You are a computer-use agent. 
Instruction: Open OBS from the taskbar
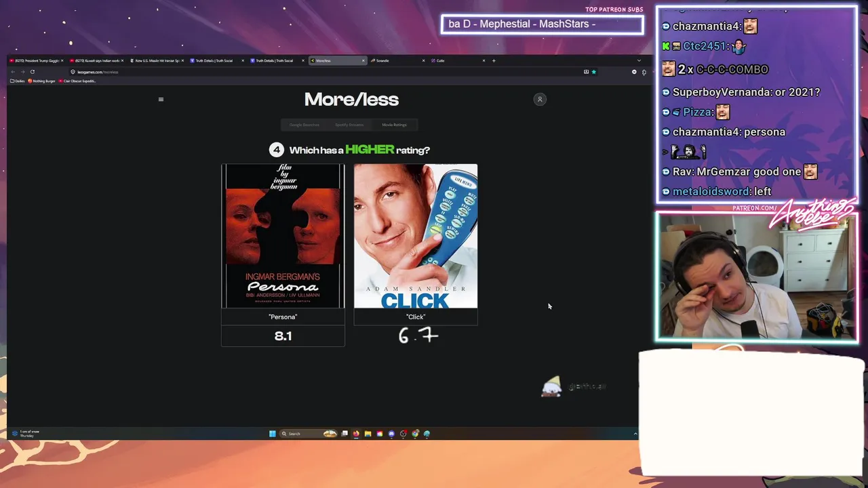pos(403,434)
